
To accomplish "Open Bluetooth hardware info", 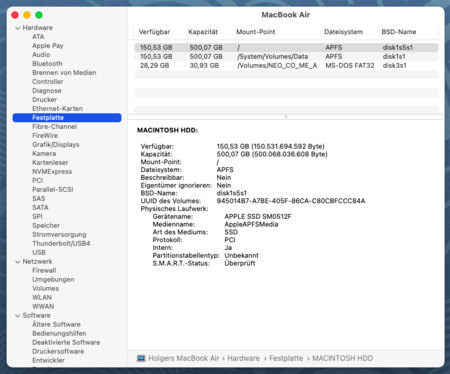I will (47, 64).
